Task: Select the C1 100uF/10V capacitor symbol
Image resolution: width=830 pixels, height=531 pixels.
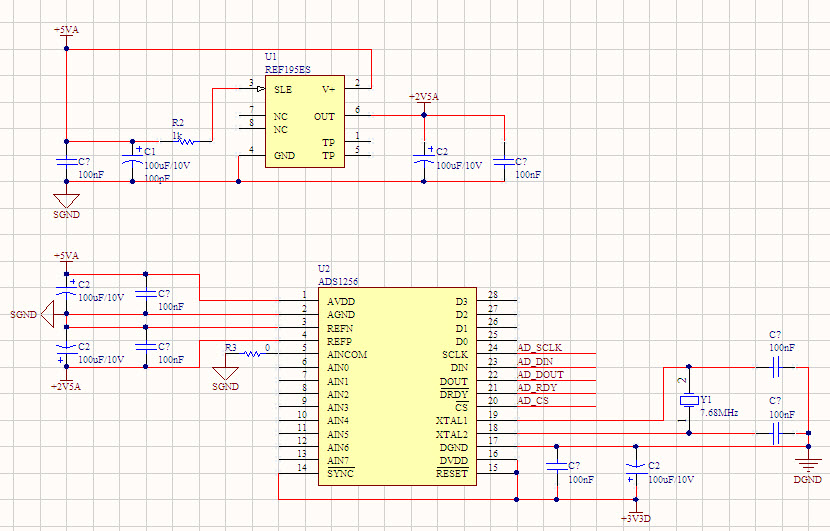Action: pos(133,159)
